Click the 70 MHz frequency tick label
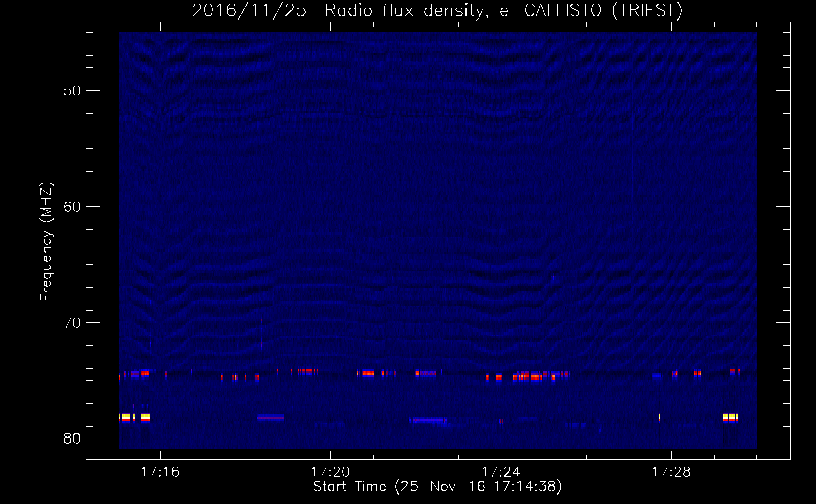 [x=72, y=323]
